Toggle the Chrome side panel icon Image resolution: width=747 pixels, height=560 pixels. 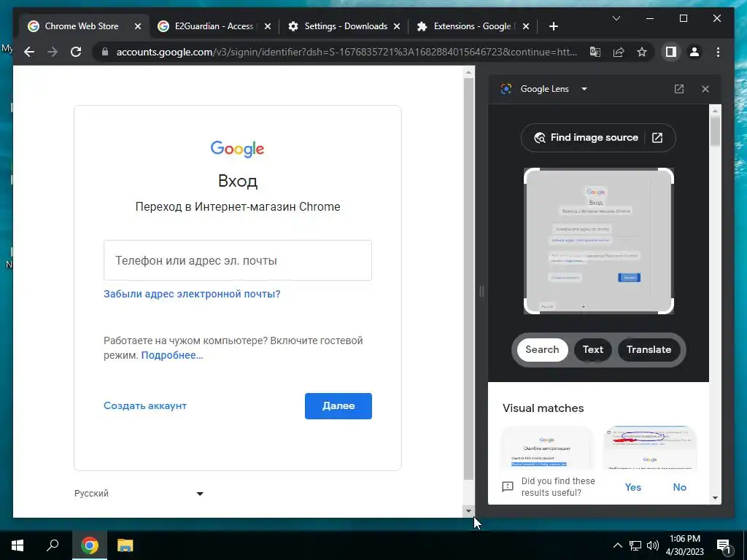tap(671, 52)
